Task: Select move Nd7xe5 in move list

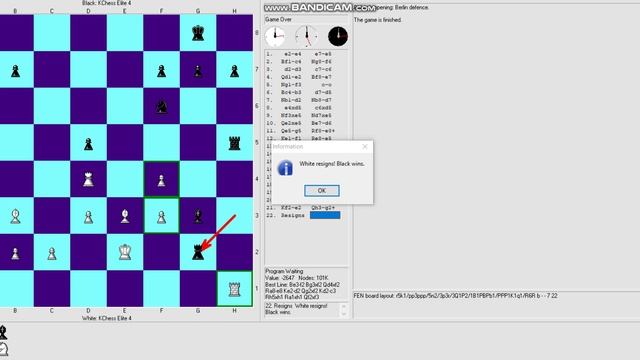Action: [321, 116]
